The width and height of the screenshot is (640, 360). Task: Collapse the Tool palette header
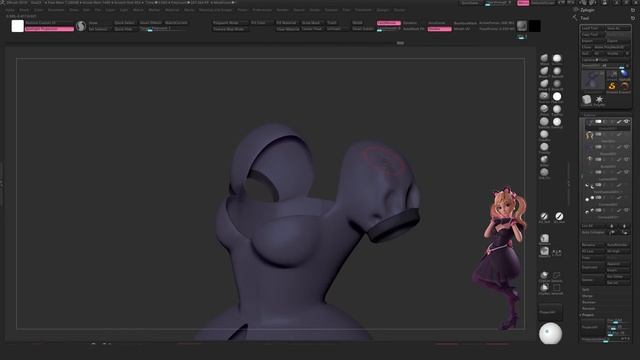585,18
